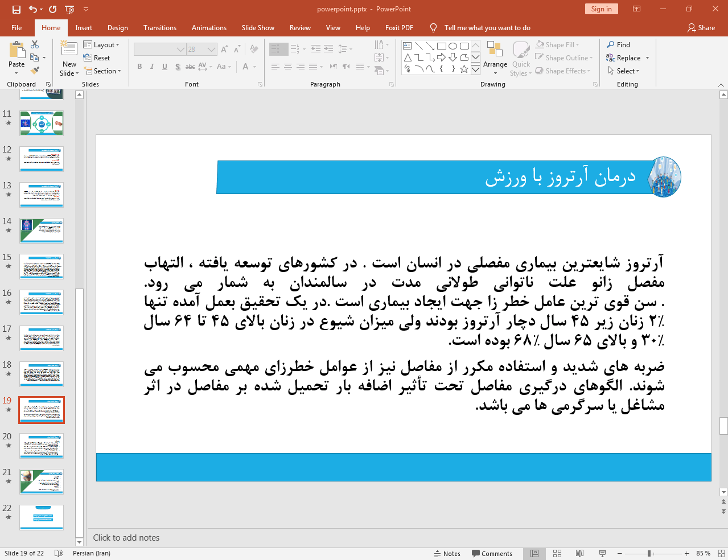Image resolution: width=728 pixels, height=560 pixels.
Task: Expand the Layout dropdown
Action: (x=101, y=44)
